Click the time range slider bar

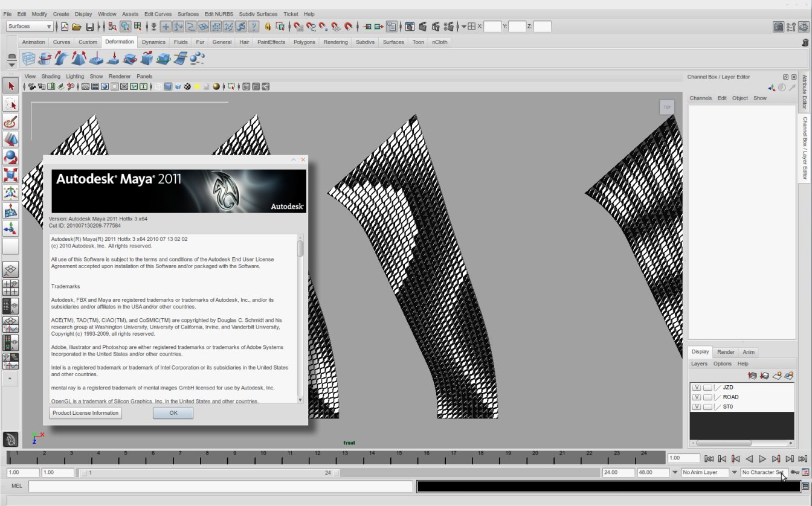tap(210, 473)
